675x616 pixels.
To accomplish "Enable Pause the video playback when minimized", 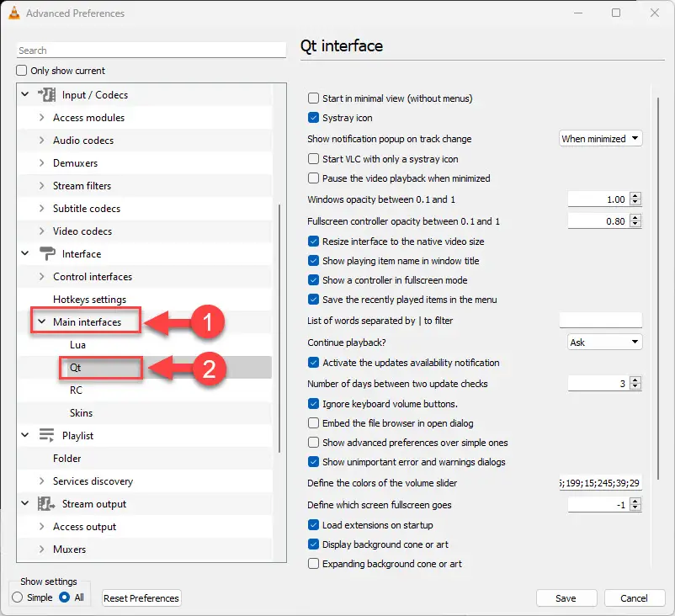I will click(313, 178).
